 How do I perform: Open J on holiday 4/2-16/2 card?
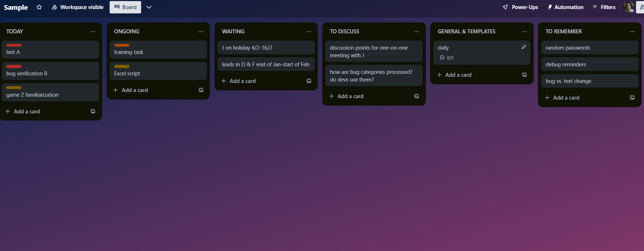[266, 47]
